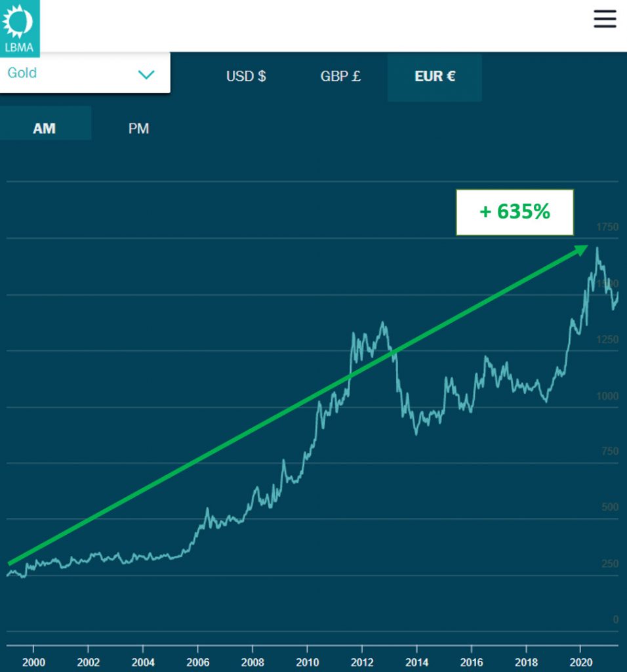This screenshot has width=627, height=672.
Task: Click the 2020 year axis label
Action: pos(581,661)
